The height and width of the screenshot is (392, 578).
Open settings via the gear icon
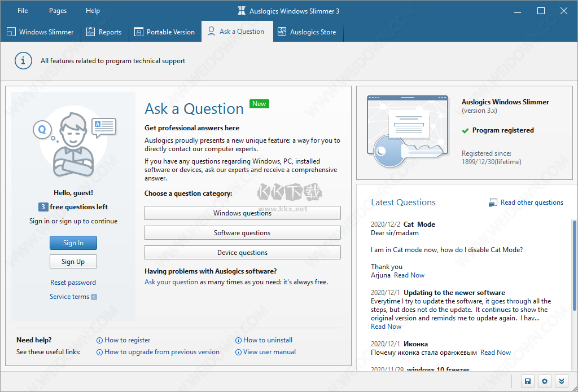[545, 381]
